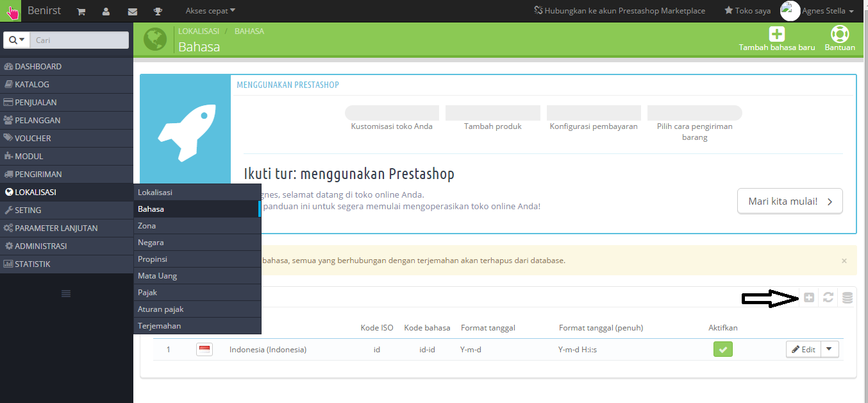The image size is (868, 403).
Task: Select Negara in the submenu
Action: click(197, 242)
